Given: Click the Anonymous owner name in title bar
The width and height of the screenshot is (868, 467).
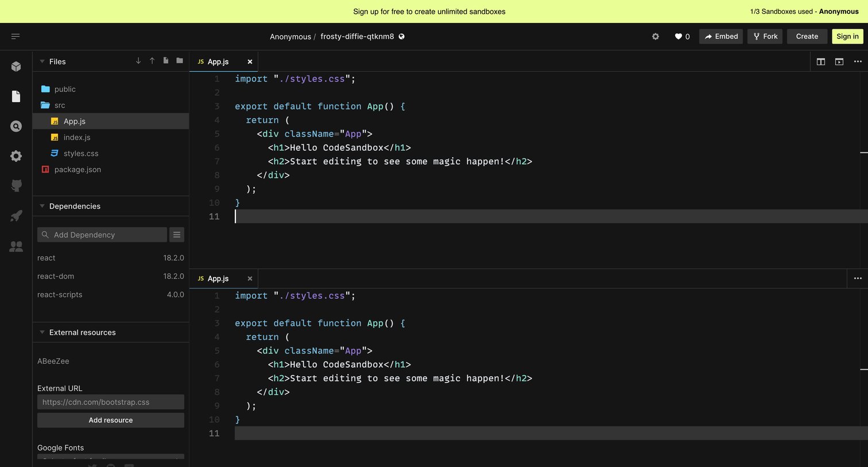Looking at the screenshot, I should pyautogui.click(x=290, y=36).
